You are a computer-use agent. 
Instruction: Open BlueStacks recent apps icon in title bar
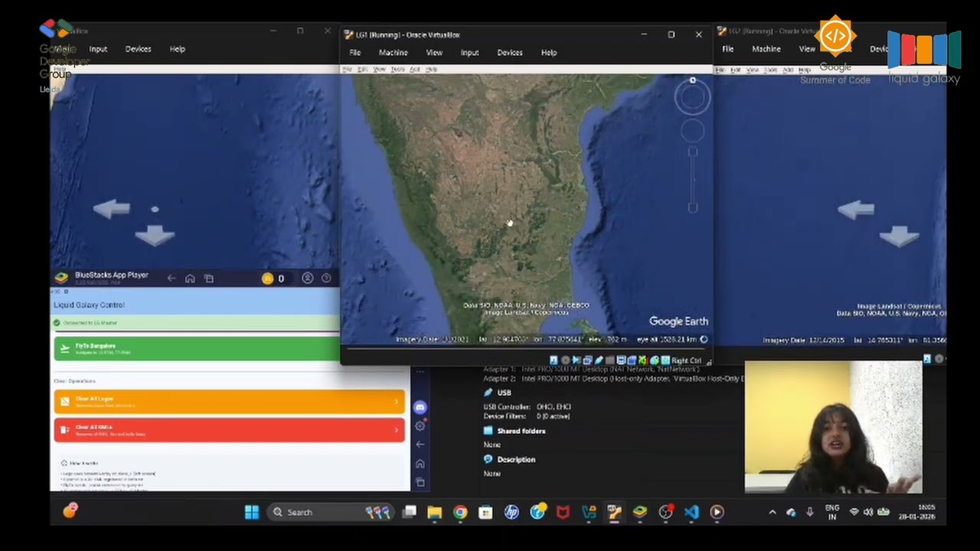click(208, 279)
